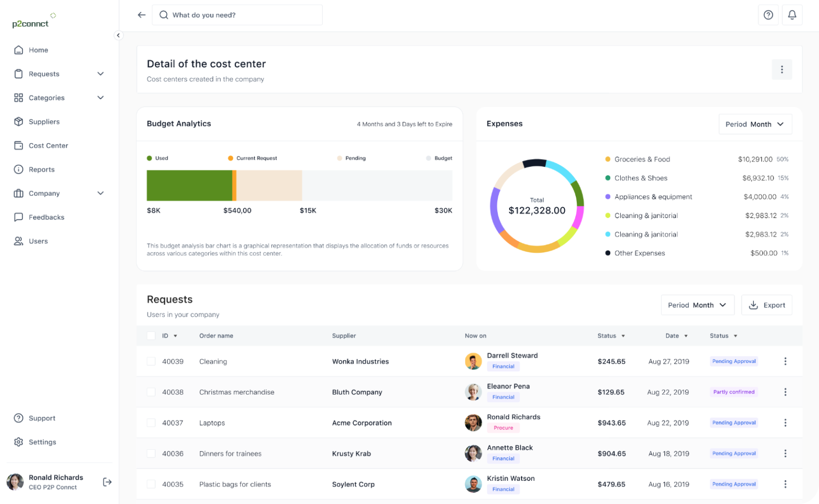Click the Suppliers box icon

[x=19, y=121]
